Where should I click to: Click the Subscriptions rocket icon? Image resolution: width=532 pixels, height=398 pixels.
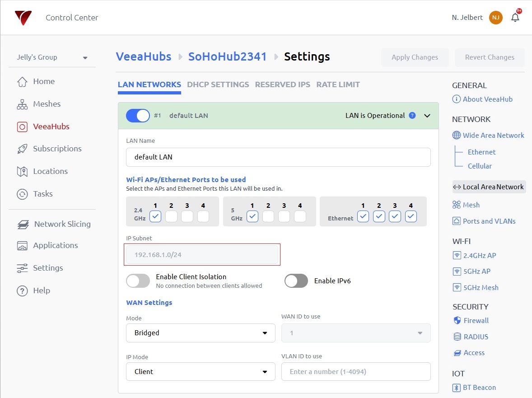[23, 149]
